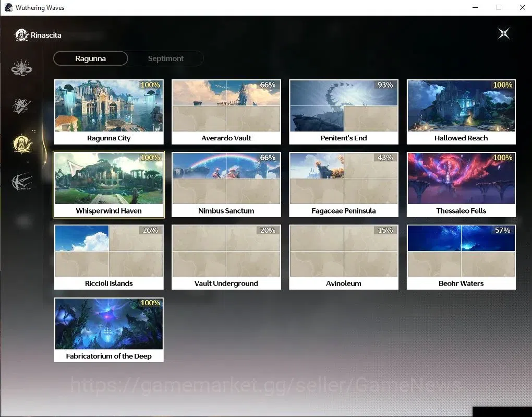Close the Wuthering Waves window
This screenshot has width=532, height=417.
[523, 7]
